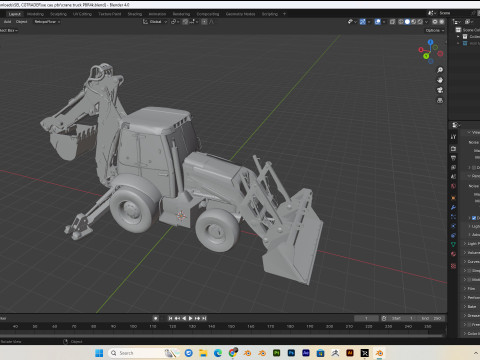This screenshot has width=480, height=360.
Task: Open the Scene properties tab
Action: [453, 177]
